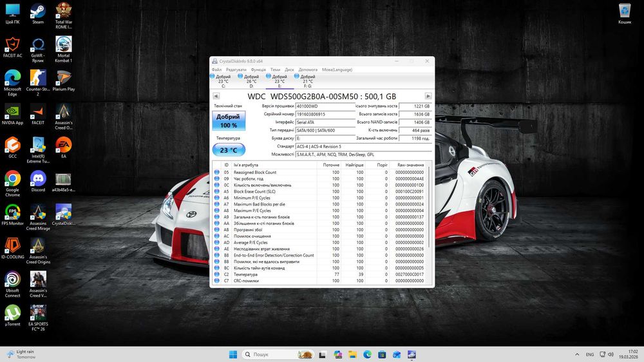Click the Добрий 100 % health status button
The height and width of the screenshot is (362, 644).
click(x=229, y=120)
